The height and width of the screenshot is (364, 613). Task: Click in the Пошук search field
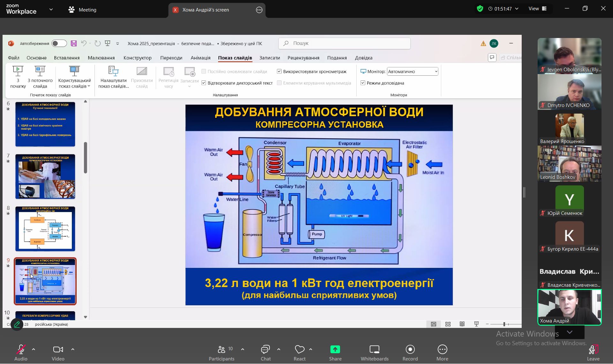click(344, 43)
